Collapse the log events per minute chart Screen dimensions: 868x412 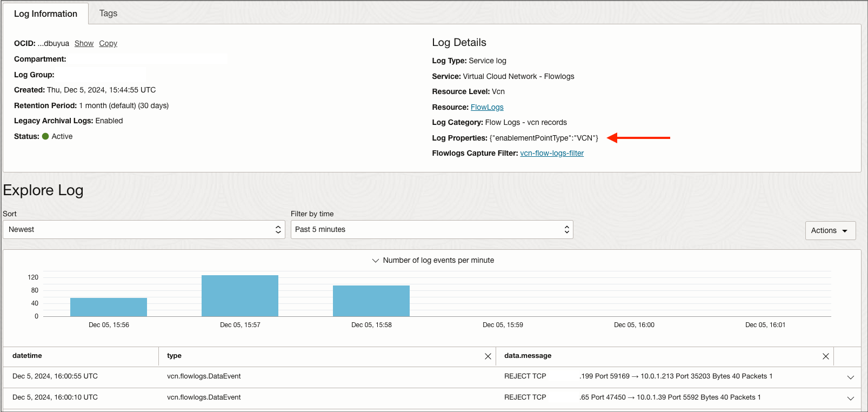click(376, 261)
